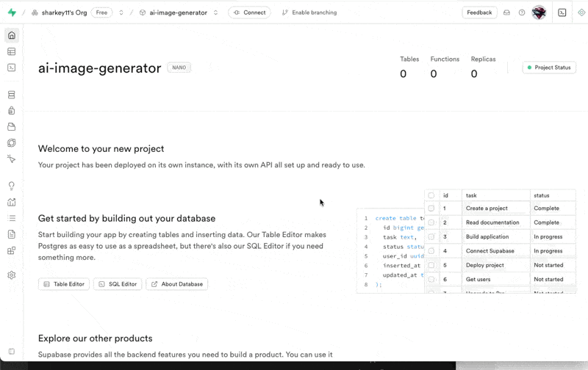Expand the ai-image-generator project switcher
Viewport: 588px width, 370px height.
click(x=215, y=12)
